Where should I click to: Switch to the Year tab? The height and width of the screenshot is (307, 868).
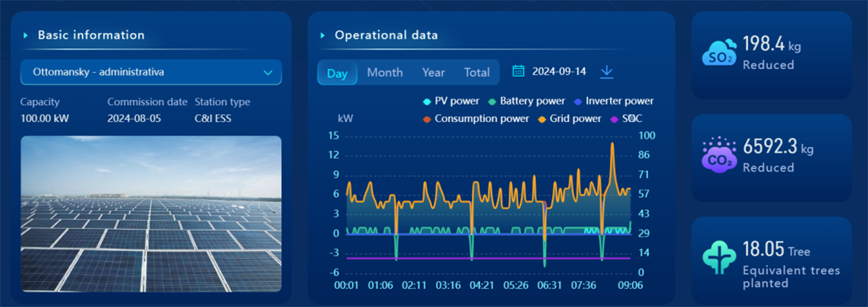433,73
